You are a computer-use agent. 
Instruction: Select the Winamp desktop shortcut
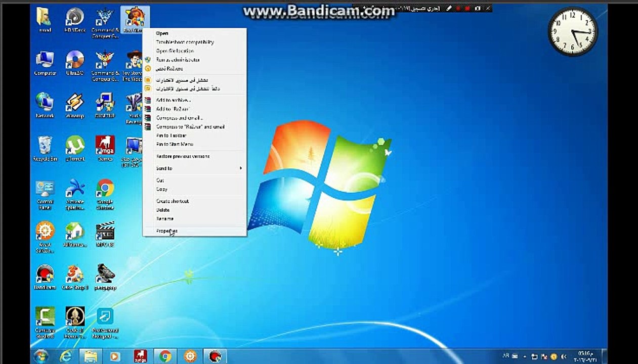[x=75, y=105]
